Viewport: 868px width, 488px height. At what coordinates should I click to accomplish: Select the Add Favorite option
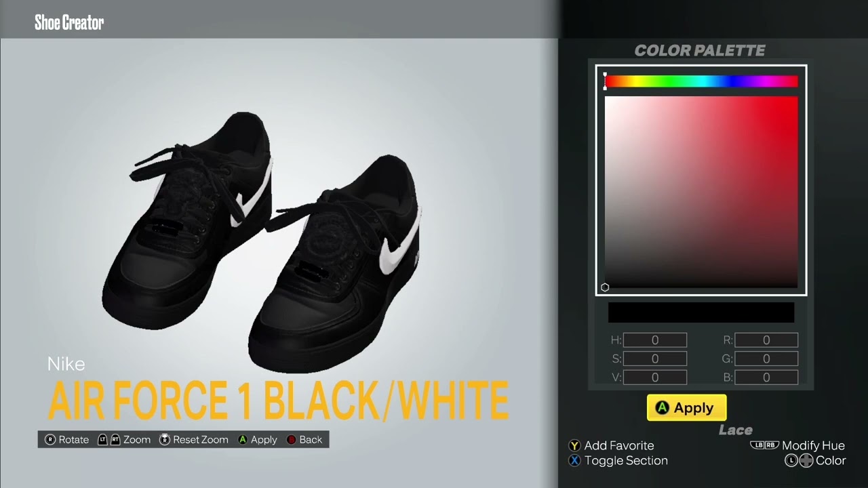click(619, 446)
